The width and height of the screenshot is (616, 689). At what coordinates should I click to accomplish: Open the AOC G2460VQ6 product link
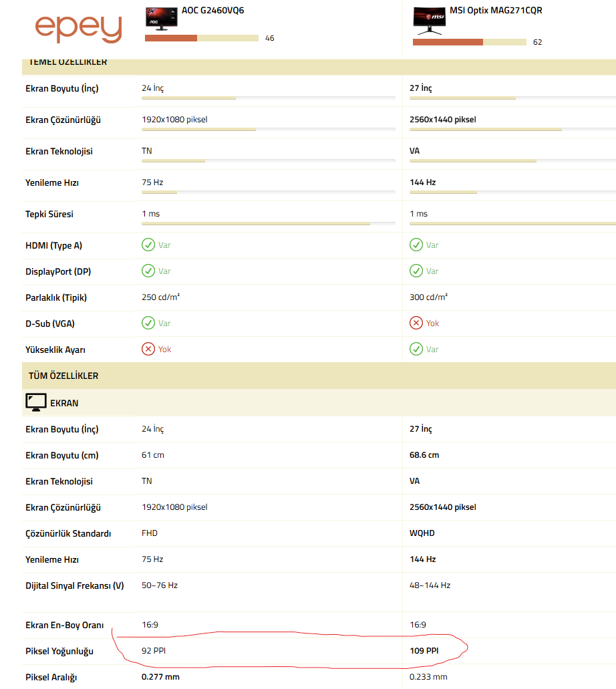tap(212, 11)
